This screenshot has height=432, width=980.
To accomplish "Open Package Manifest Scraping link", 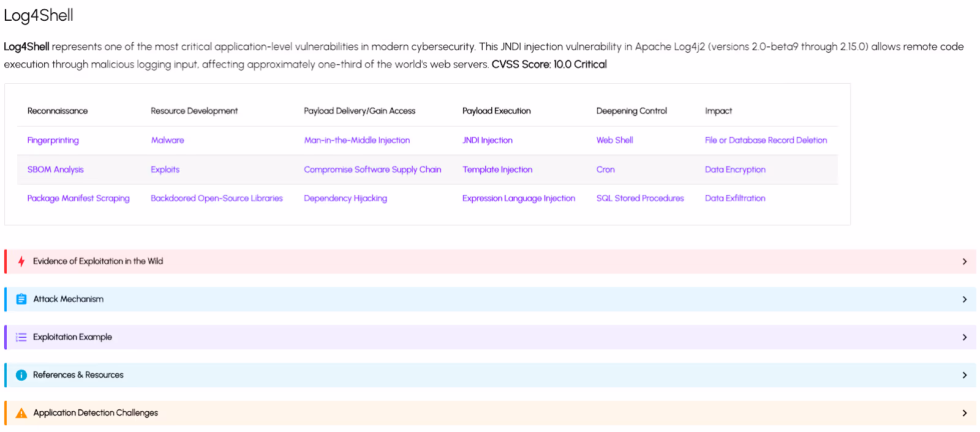I will tap(78, 198).
